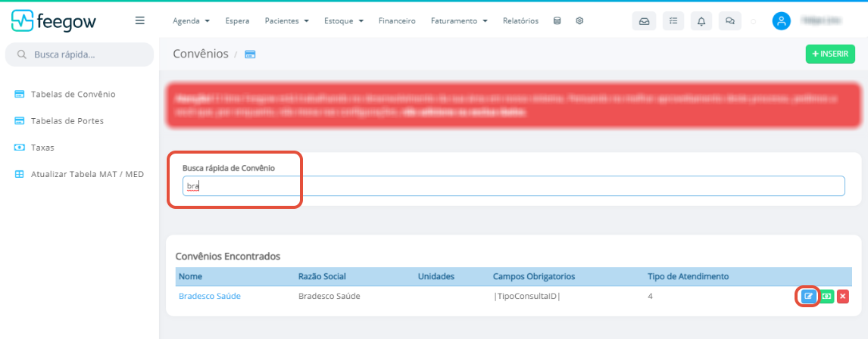Expand the Faturamento dropdown menu

click(x=459, y=21)
